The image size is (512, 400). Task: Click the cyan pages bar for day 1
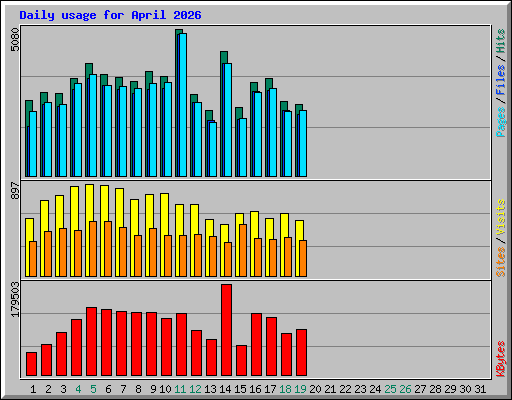(x=33, y=144)
